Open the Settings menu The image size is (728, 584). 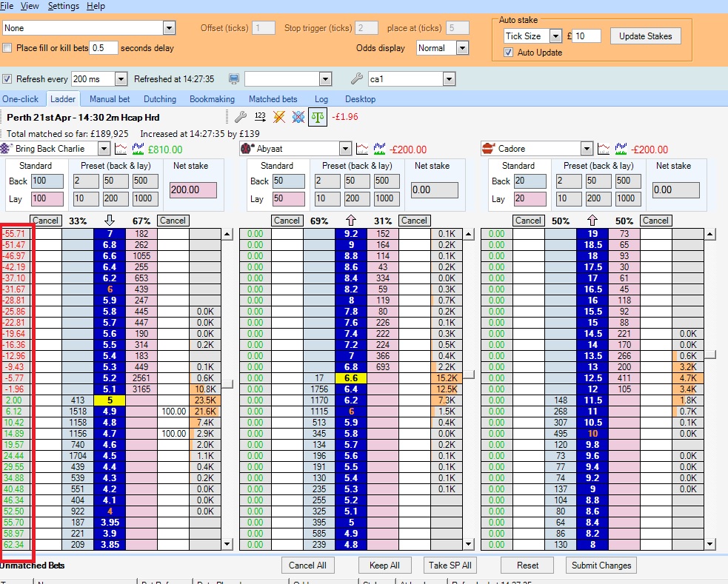click(x=63, y=6)
